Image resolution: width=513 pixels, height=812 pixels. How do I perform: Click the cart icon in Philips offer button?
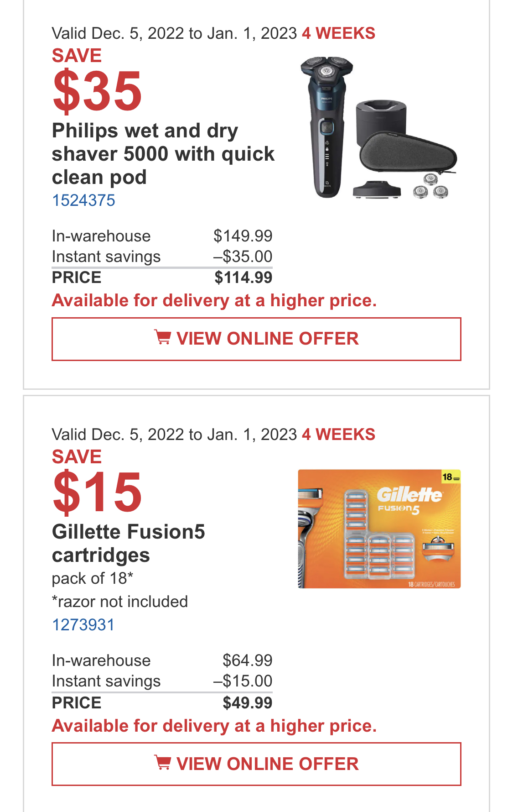tap(162, 338)
